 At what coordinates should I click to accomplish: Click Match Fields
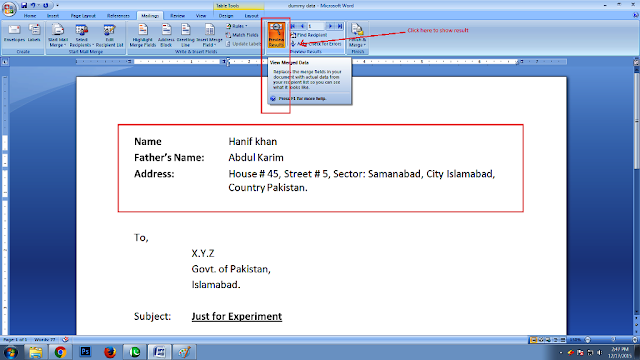(242, 35)
